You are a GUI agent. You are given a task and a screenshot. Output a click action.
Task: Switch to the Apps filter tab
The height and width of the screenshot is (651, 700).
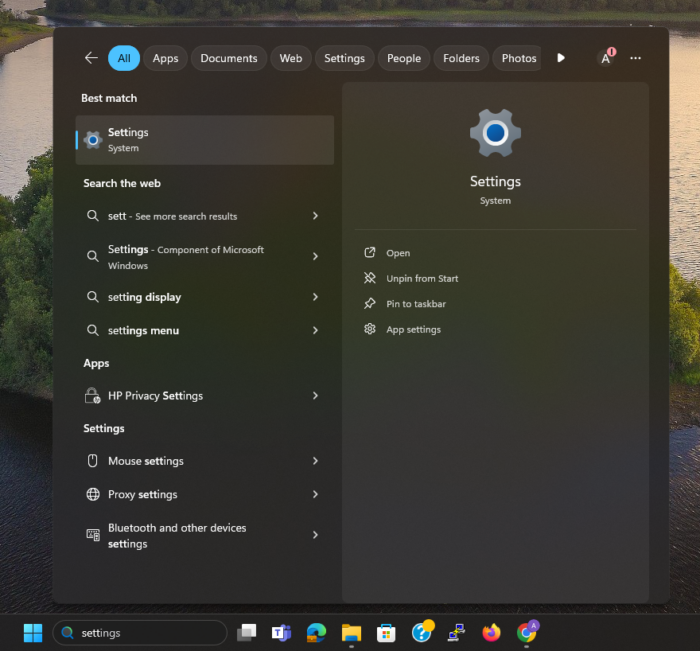(x=165, y=58)
